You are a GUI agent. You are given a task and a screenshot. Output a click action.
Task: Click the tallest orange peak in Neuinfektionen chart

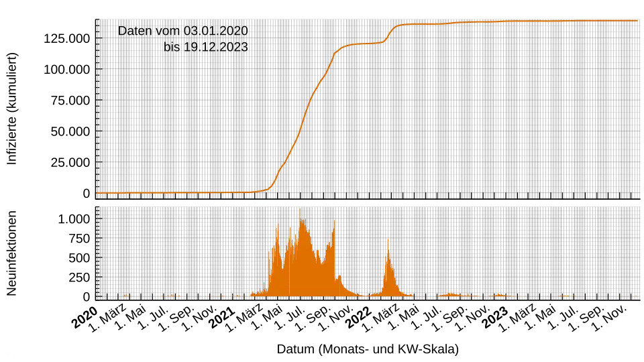pyautogui.click(x=300, y=211)
